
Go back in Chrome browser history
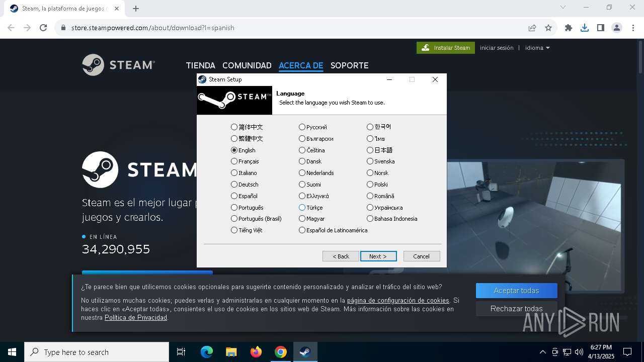11,28
